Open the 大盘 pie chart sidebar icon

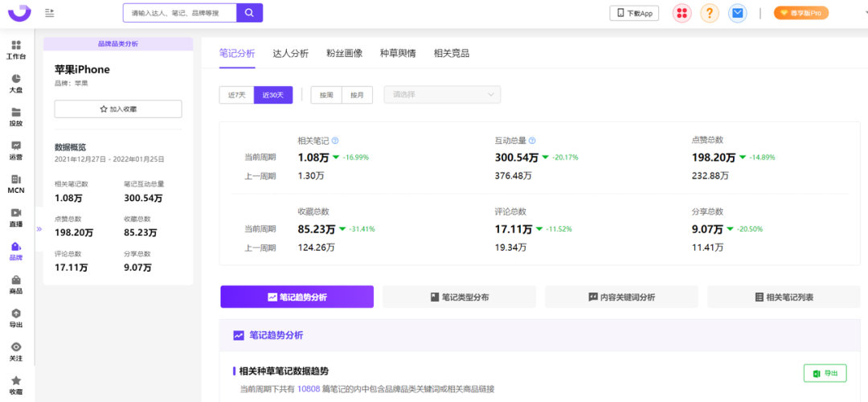[16, 84]
